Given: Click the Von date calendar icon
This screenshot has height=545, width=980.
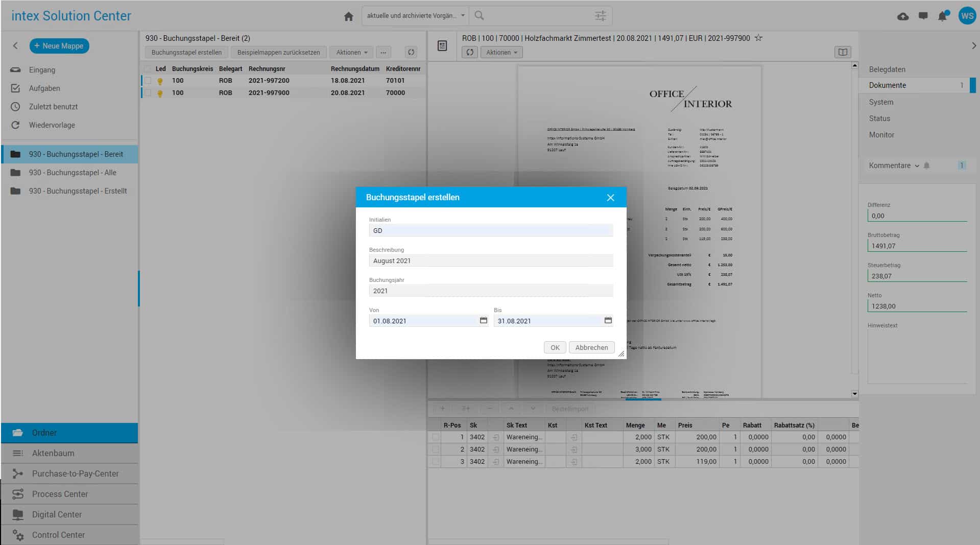Looking at the screenshot, I should point(483,320).
